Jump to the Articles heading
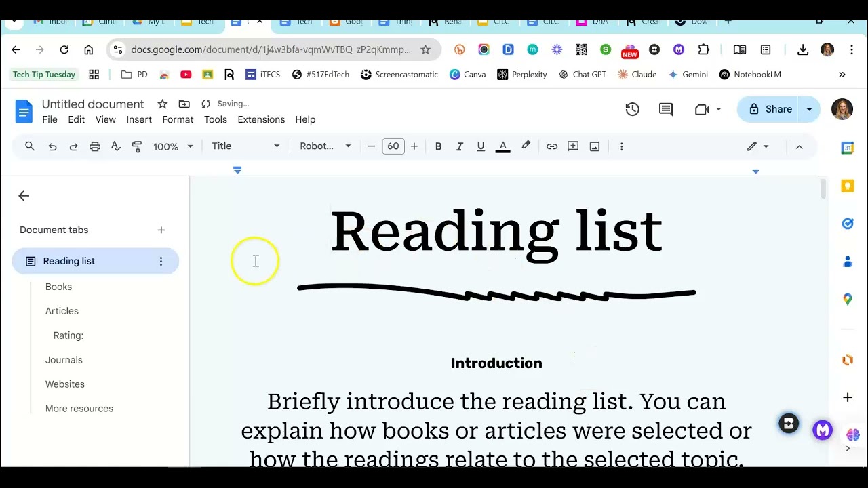This screenshot has width=868, height=488. (62, 311)
